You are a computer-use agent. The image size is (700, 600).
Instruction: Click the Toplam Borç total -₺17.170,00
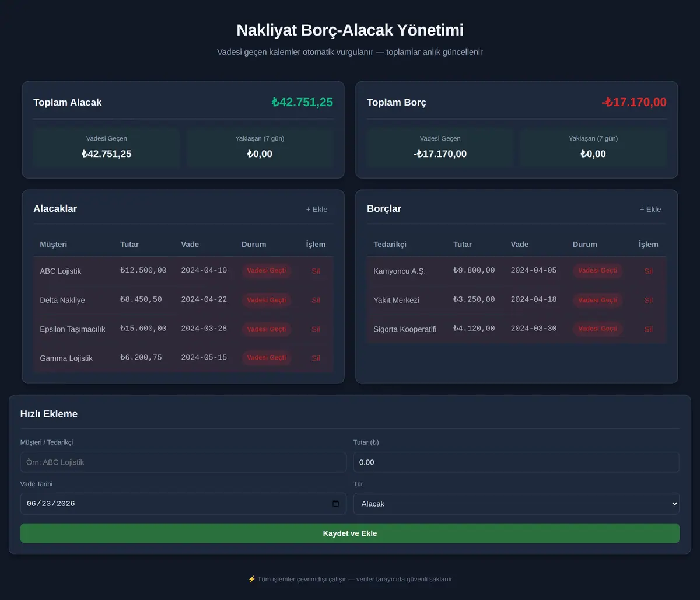point(634,102)
